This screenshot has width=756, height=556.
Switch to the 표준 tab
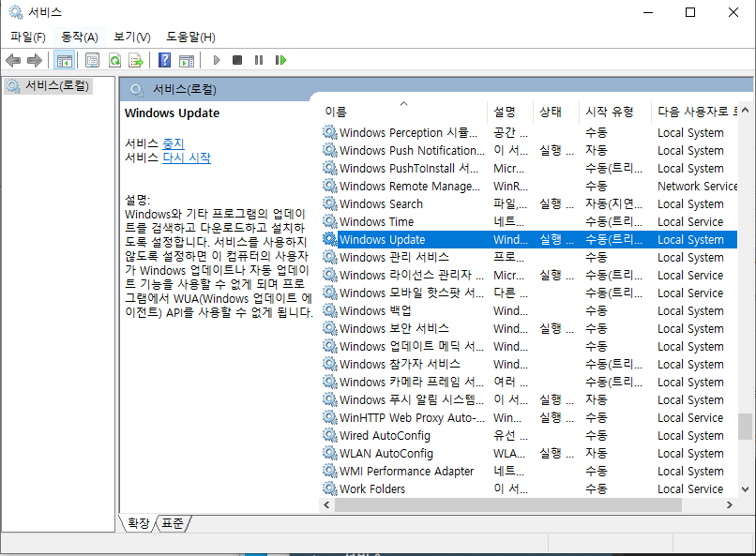point(173,523)
